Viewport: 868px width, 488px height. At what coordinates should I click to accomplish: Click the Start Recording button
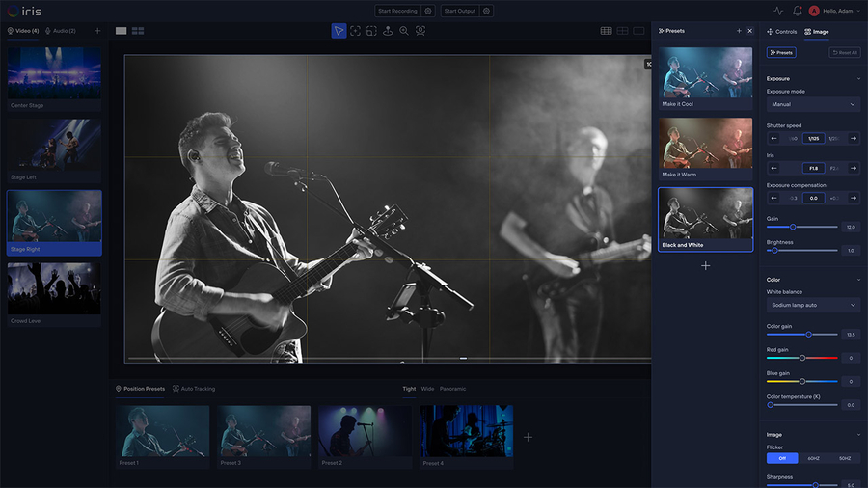(x=397, y=11)
